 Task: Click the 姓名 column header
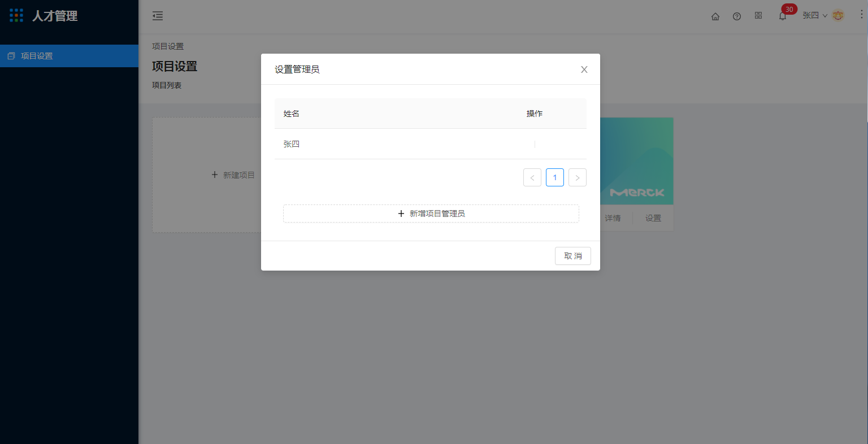coord(292,114)
